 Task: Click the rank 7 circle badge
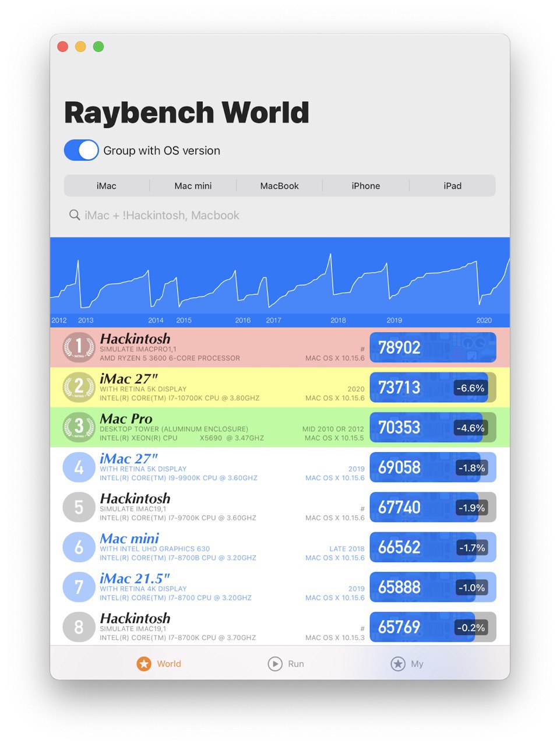coord(79,587)
